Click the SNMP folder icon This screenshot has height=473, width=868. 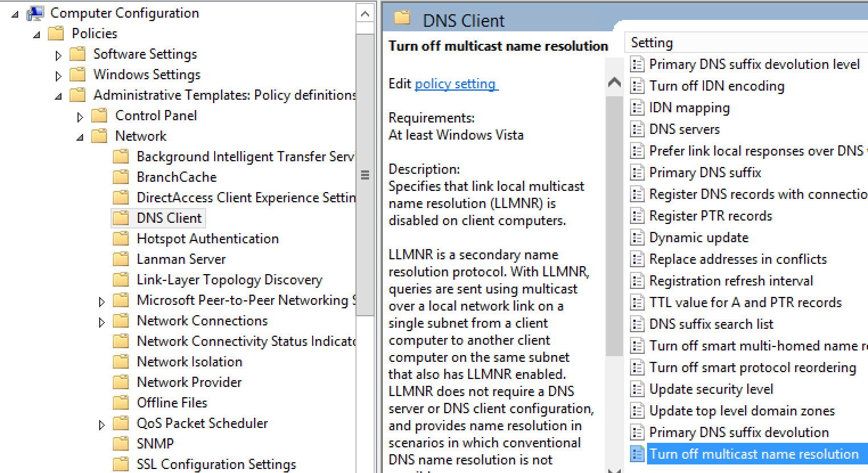(x=121, y=444)
